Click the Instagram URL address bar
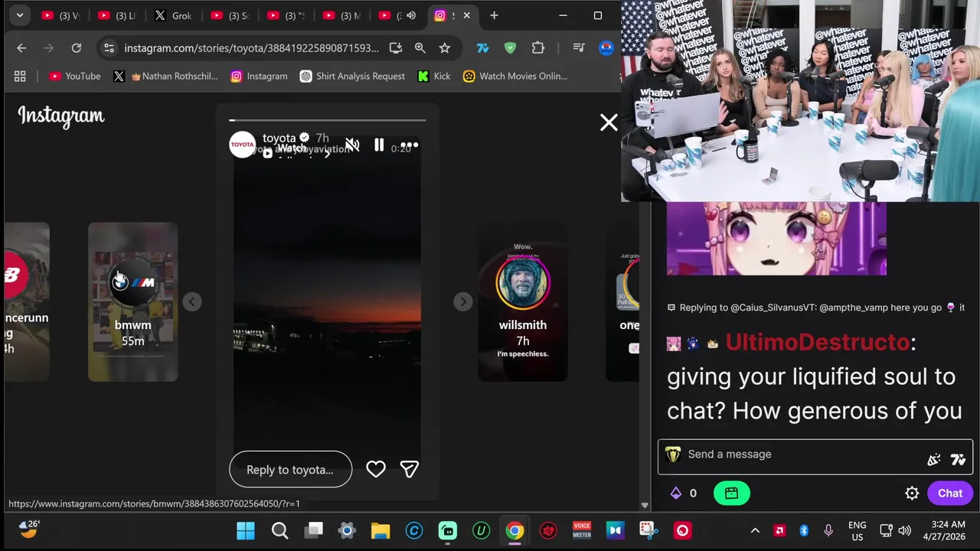 252,48
